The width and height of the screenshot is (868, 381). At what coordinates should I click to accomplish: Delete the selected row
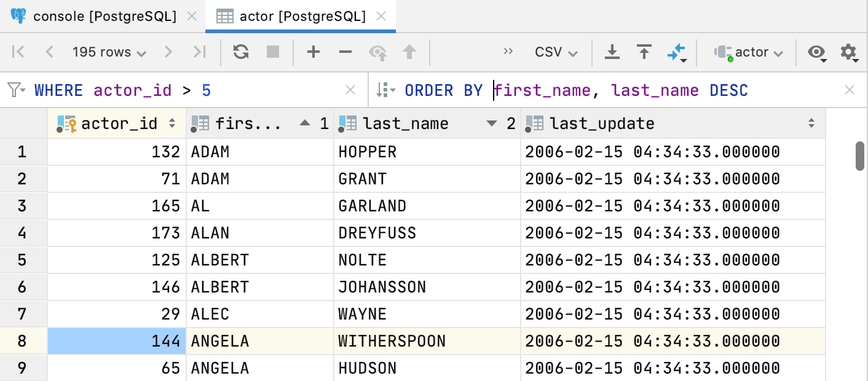click(x=347, y=52)
